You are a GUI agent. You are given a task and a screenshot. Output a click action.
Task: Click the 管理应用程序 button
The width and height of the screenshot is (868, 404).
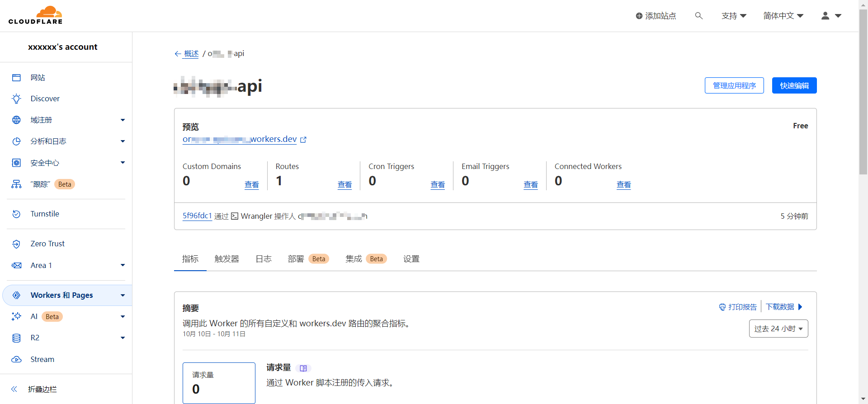point(734,85)
